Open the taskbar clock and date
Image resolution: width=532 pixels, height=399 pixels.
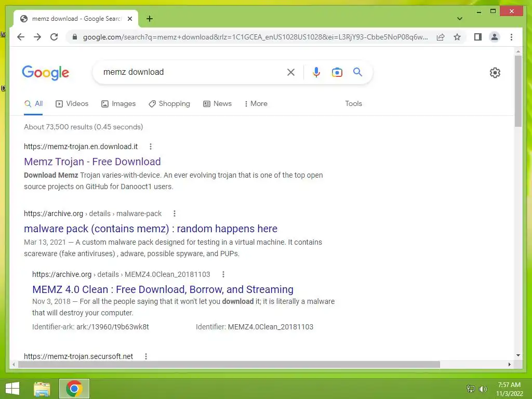[x=509, y=389]
